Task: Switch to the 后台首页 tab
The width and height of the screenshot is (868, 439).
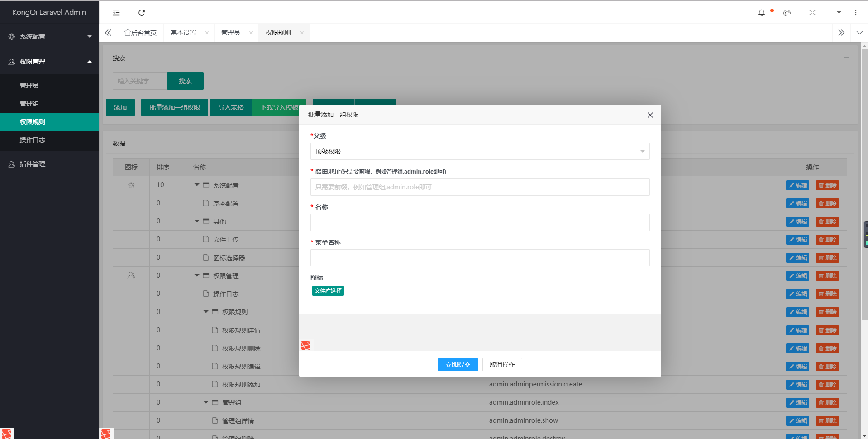Action: (x=140, y=33)
